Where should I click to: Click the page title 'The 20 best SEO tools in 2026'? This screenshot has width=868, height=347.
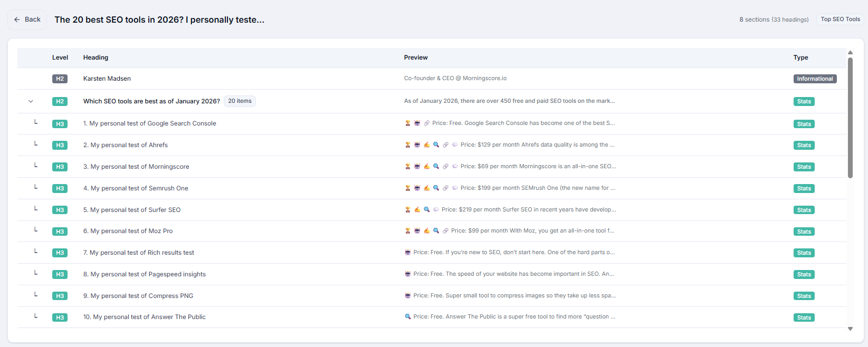tap(159, 20)
